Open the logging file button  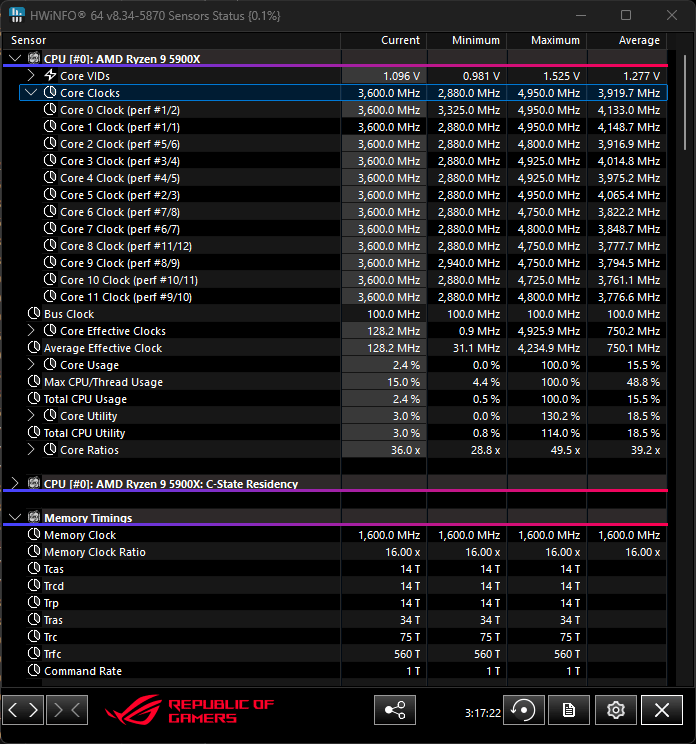(569, 710)
